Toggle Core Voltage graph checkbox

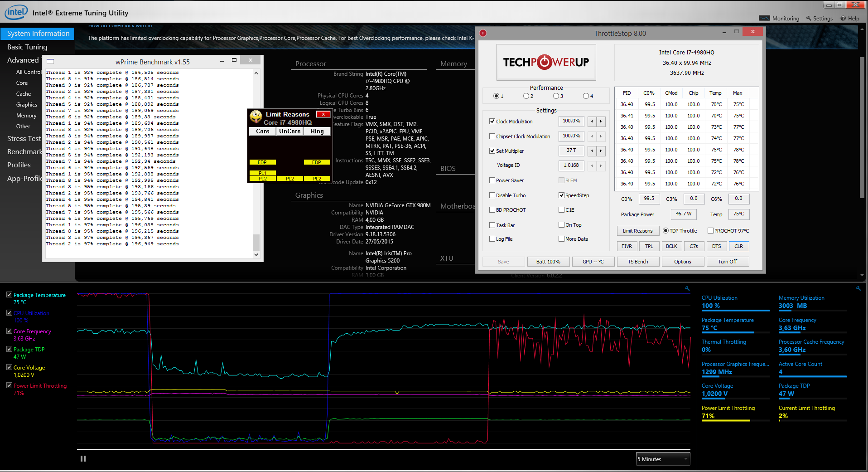coord(9,367)
